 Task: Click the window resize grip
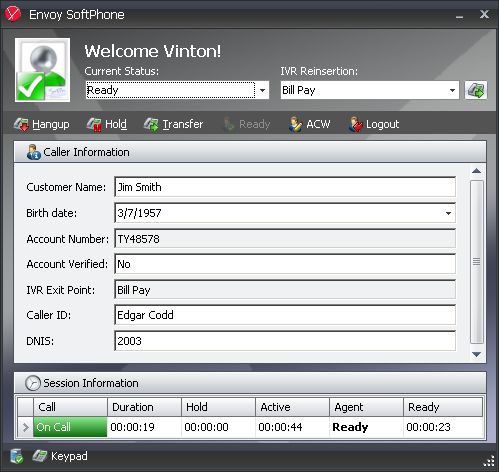click(489, 461)
